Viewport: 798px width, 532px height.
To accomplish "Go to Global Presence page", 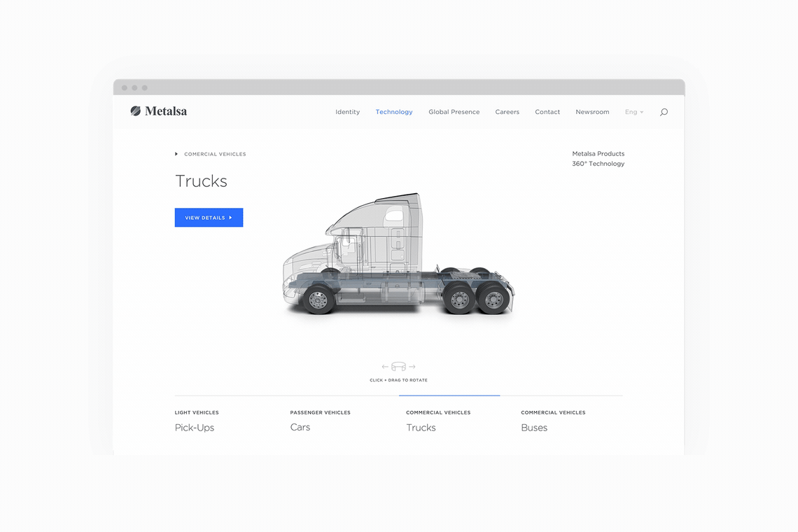I will click(454, 112).
